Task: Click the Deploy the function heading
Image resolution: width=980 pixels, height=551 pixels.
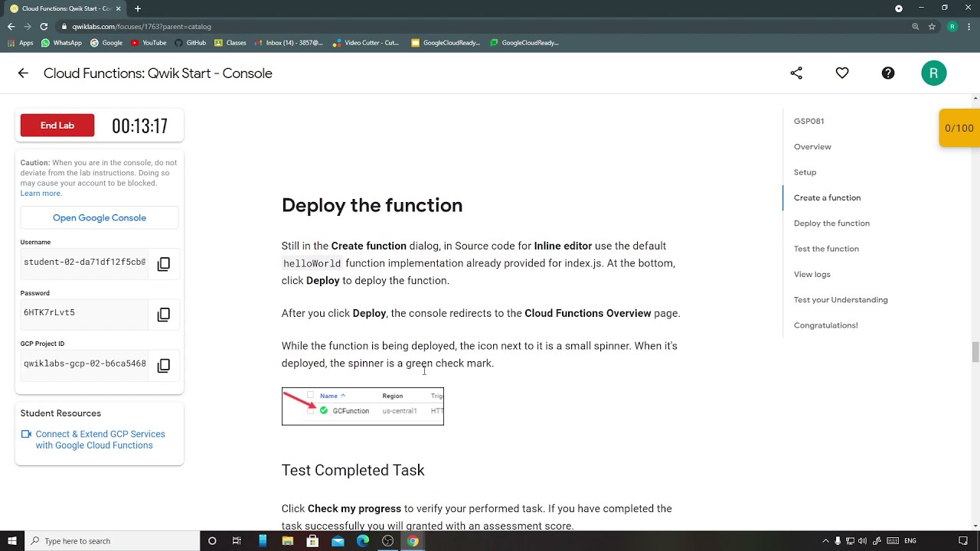Action: 372,205
